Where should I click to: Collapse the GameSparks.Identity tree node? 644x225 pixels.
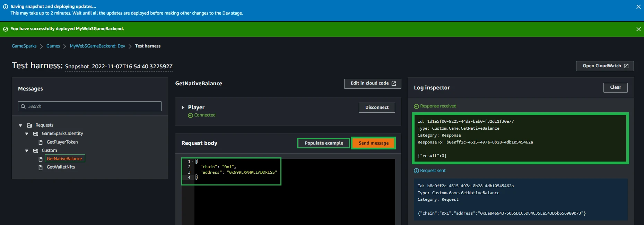(x=27, y=133)
